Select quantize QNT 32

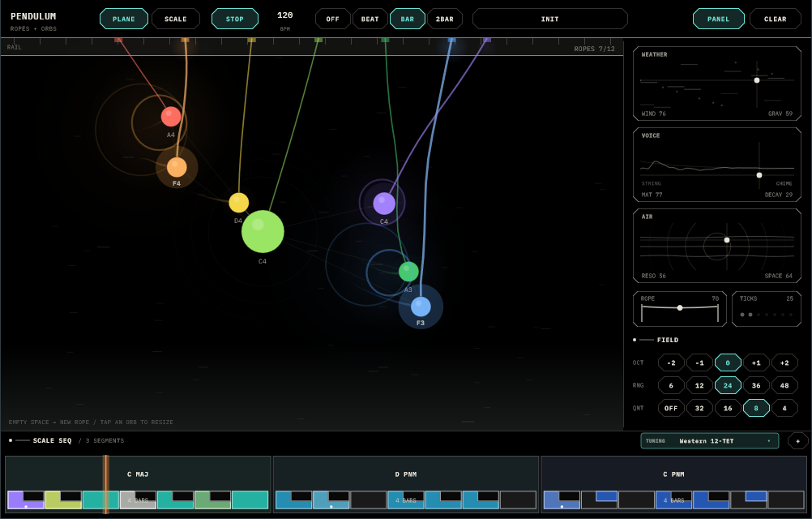tap(699, 408)
